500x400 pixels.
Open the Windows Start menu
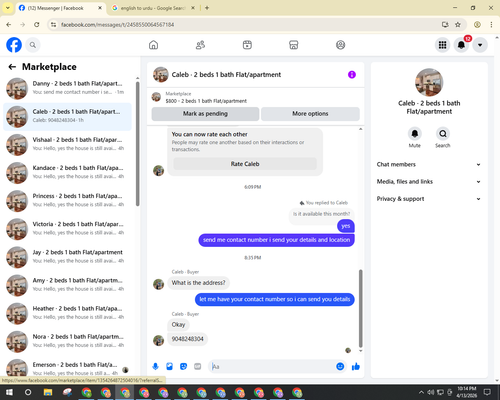(9, 392)
